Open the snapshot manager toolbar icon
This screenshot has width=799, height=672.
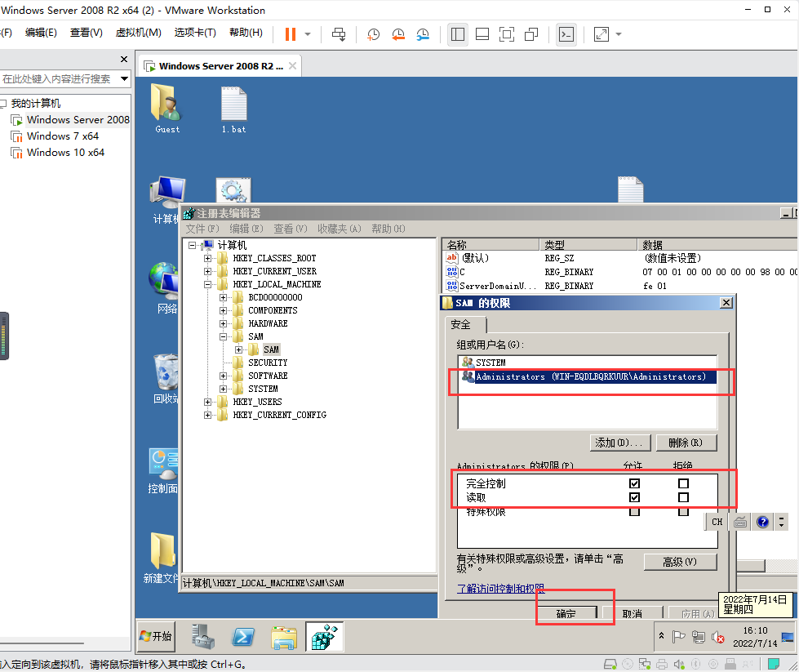click(x=423, y=34)
